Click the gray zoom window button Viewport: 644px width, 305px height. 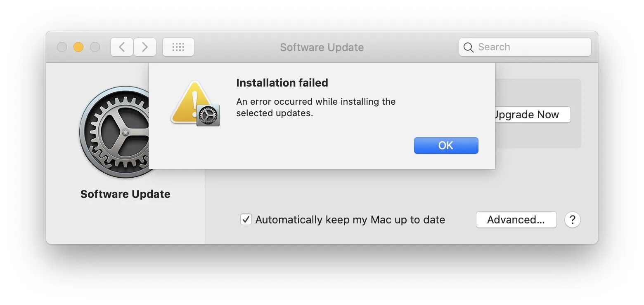click(x=95, y=47)
